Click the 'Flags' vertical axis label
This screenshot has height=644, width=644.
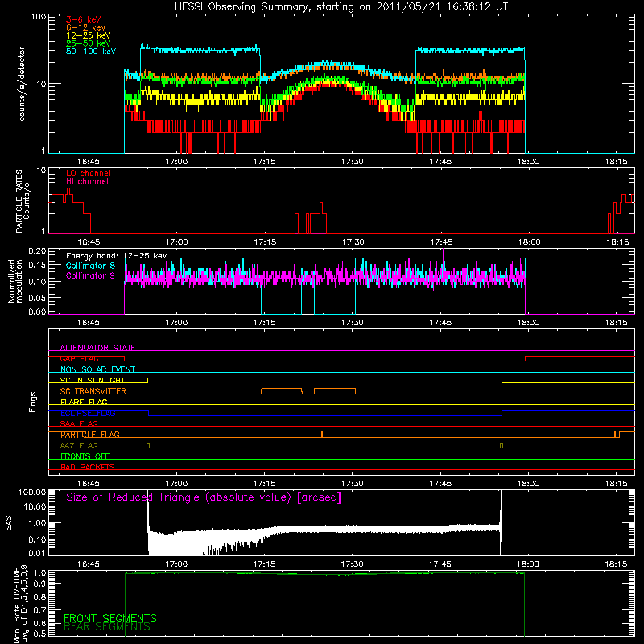[33, 402]
